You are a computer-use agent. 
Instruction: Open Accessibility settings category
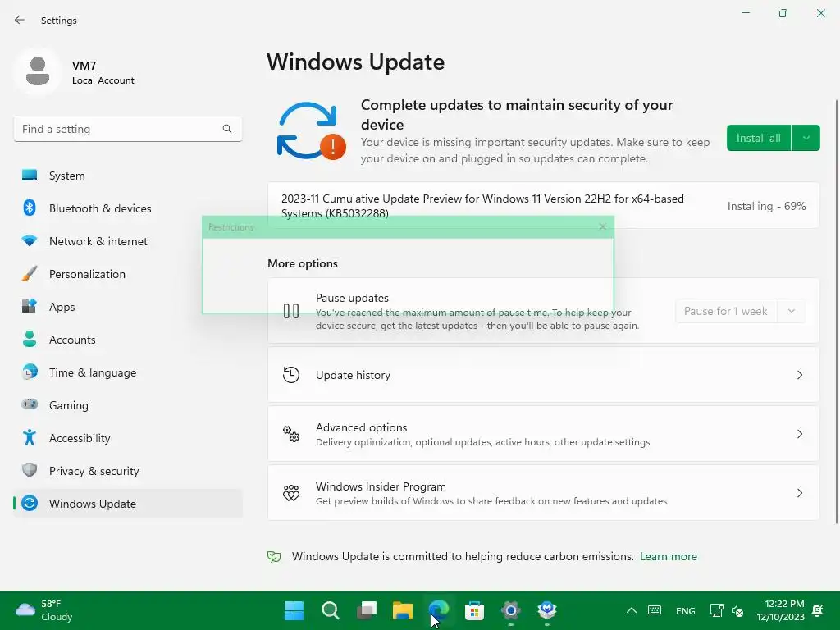pyautogui.click(x=127, y=438)
